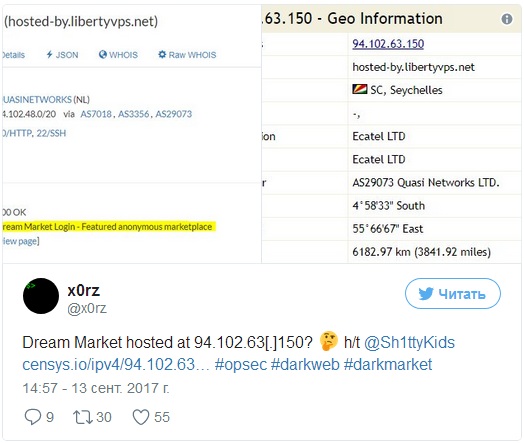Open the Raw WHOIS tab
Screen dimensions: 524x443
tap(187, 54)
